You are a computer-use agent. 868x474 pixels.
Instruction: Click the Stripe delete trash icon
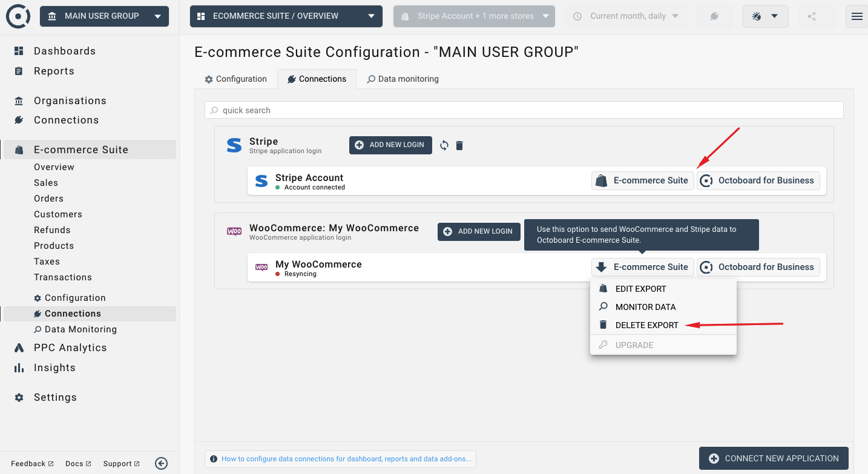[459, 145]
